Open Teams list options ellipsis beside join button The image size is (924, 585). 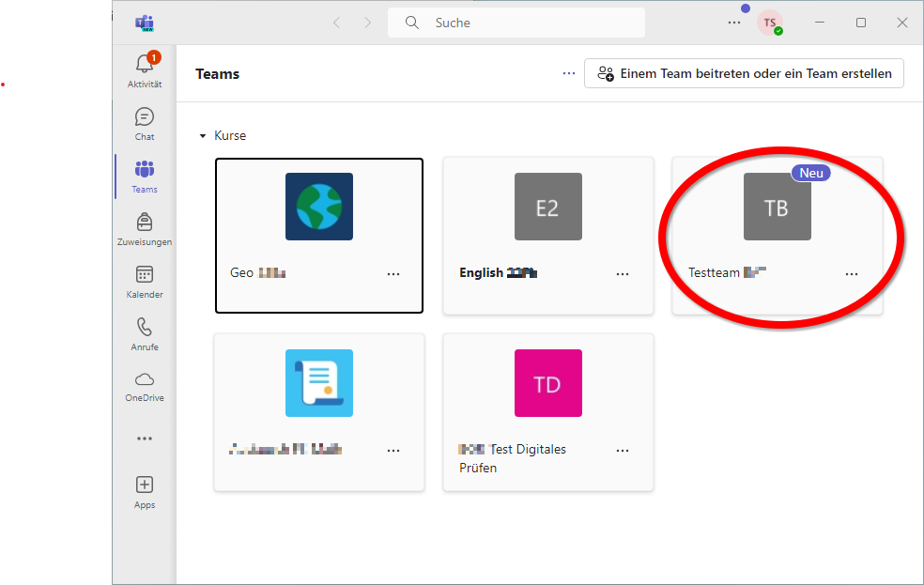click(569, 73)
